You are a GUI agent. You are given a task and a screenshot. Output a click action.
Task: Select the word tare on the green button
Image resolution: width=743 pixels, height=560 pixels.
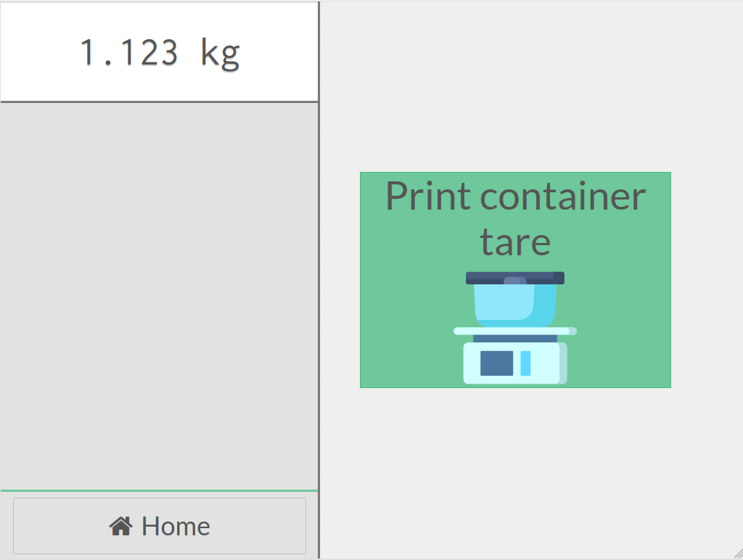pos(515,242)
